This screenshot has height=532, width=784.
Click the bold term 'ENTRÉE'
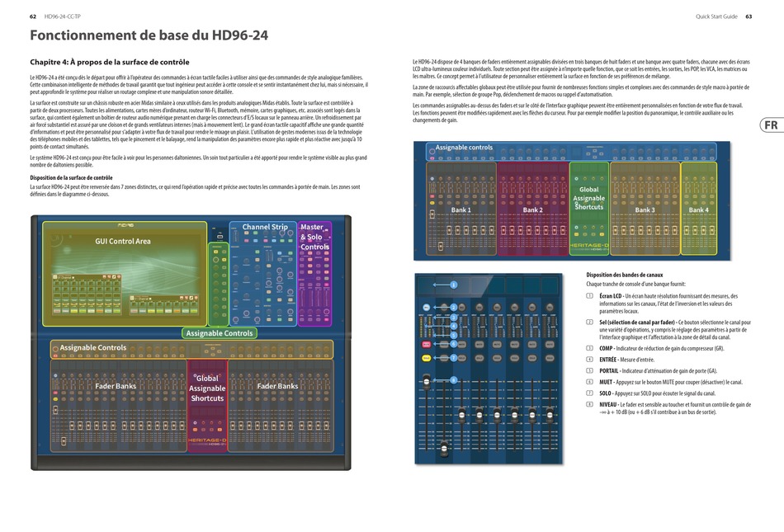pos(608,360)
